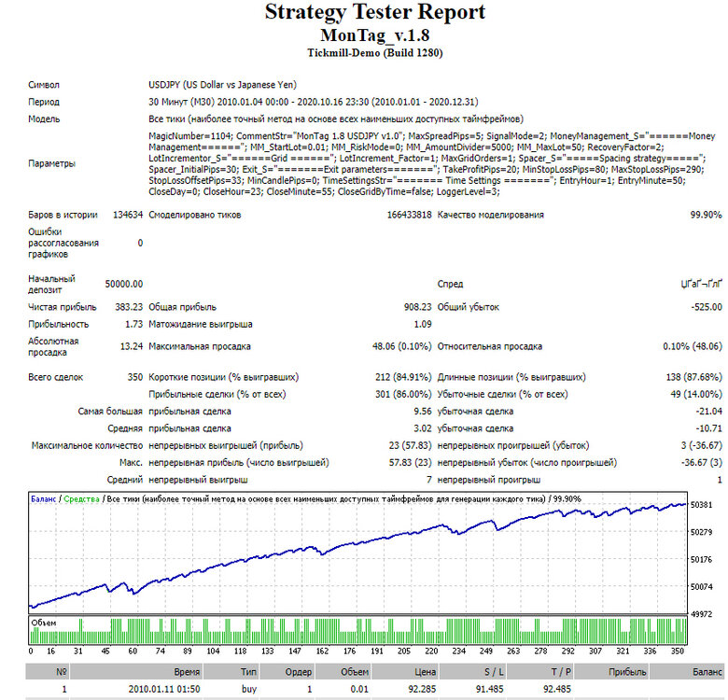The height and width of the screenshot is (700, 728).
Task: Click the 'Символ' label
Action: (x=44, y=85)
